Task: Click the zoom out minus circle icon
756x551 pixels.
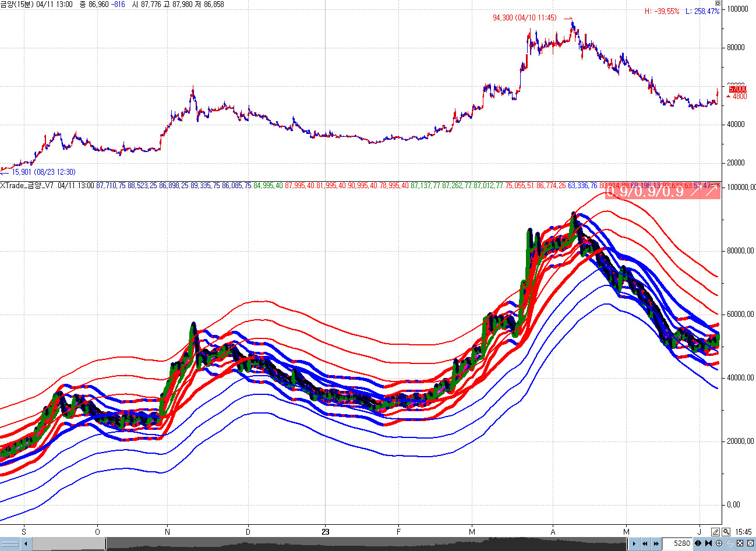Action: point(730,543)
